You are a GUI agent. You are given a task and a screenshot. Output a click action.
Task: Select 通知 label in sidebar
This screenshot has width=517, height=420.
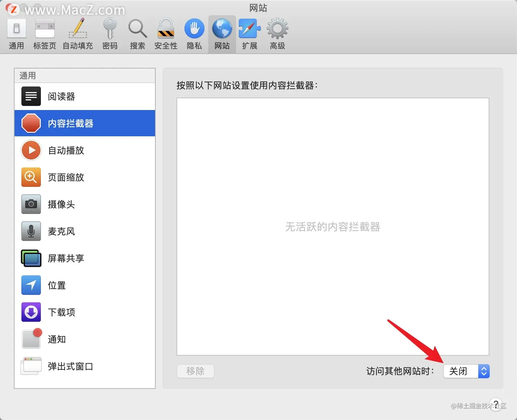[x=57, y=339]
